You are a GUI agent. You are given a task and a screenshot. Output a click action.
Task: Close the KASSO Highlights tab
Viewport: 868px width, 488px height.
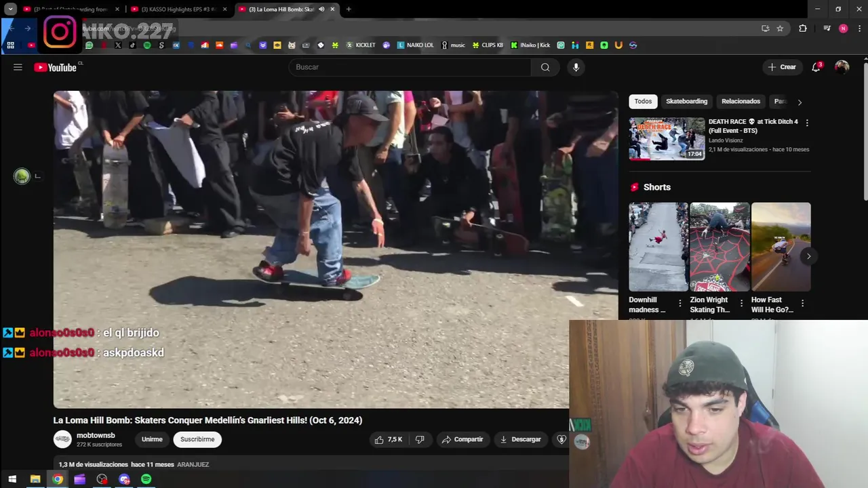coord(224,9)
